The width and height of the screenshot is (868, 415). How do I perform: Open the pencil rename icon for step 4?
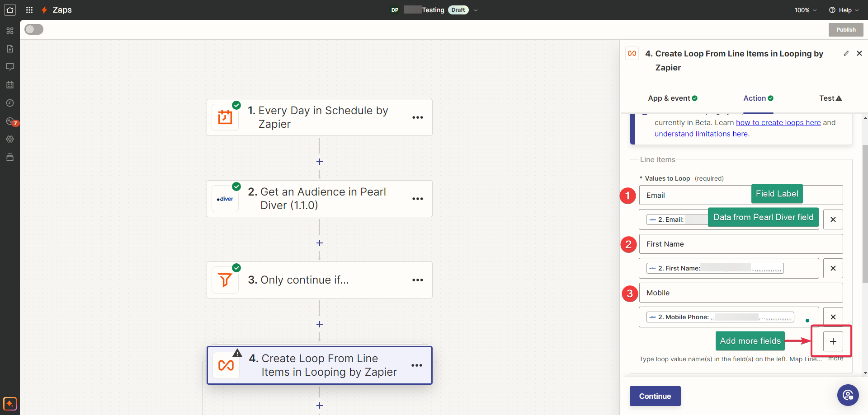pyautogui.click(x=846, y=53)
